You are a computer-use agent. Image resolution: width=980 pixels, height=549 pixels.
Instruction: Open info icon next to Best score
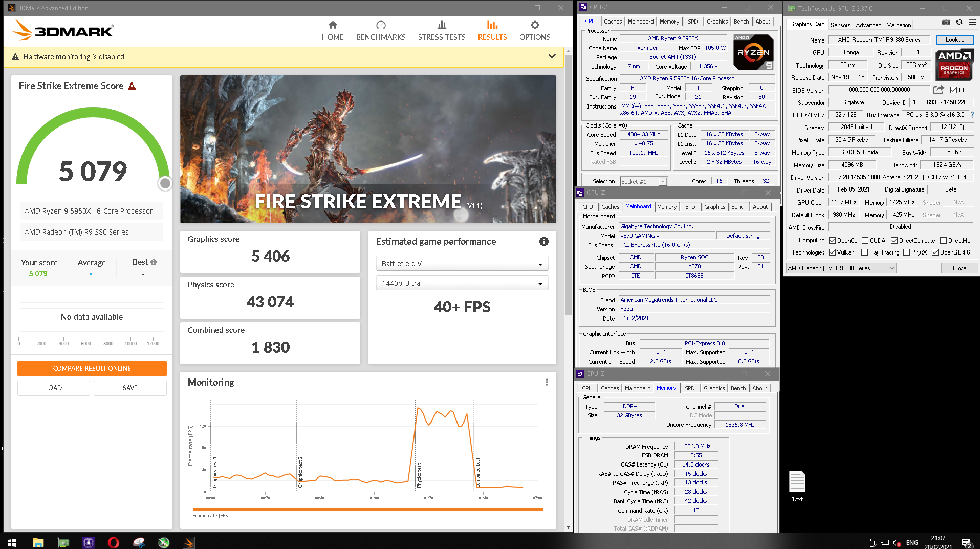154,262
